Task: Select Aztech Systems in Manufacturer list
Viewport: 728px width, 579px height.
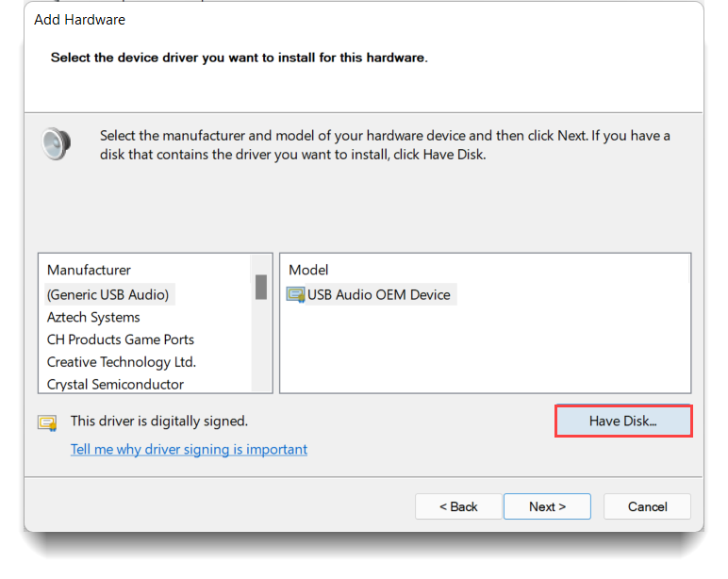Action: click(x=93, y=318)
